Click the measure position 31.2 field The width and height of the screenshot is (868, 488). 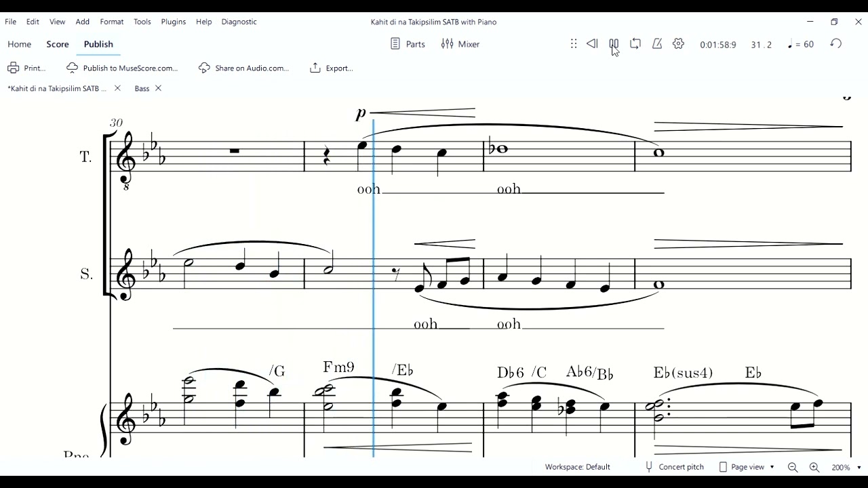click(762, 45)
